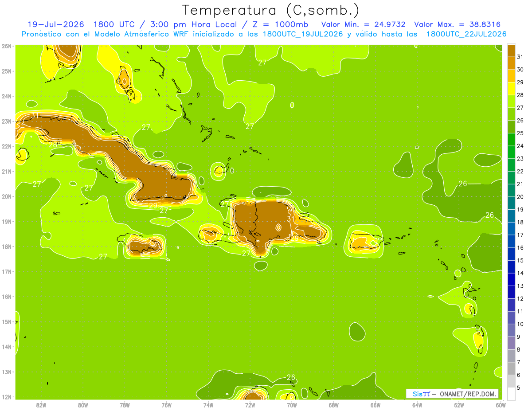Select the legend color band between 29 and 30
The width and height of the screenshot is (532, 411).
pyautogui.click(x=512, y=76)
